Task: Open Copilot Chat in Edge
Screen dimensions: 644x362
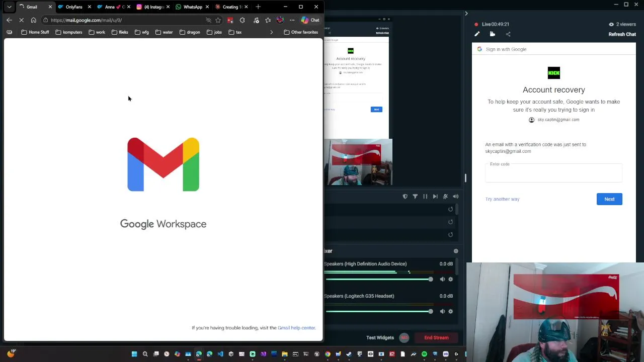Action: pos(310,20)
